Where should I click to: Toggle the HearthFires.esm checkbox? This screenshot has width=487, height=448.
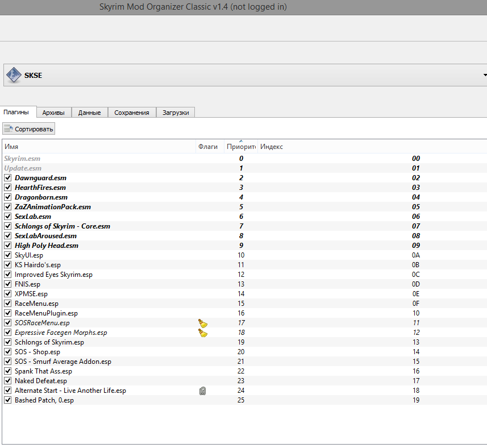tap(8, 188)
